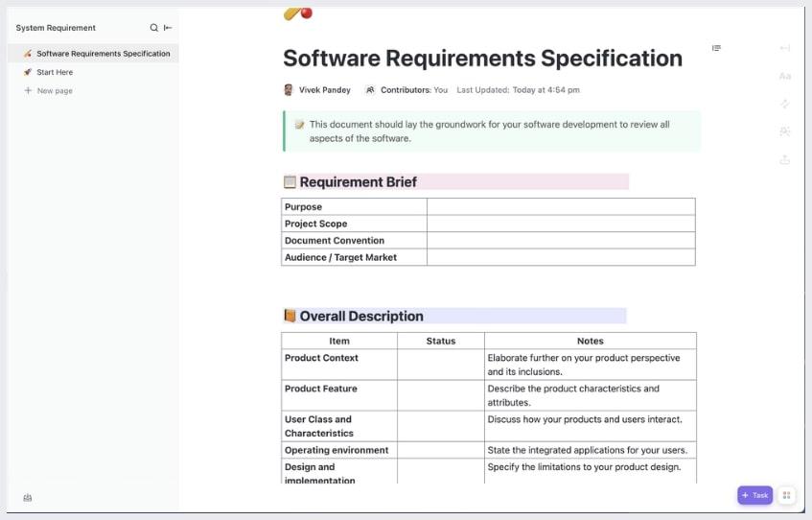Open the Start Here page
Image resolution: width=812 pixels, height=520 pixels.
tap(55, 72)
